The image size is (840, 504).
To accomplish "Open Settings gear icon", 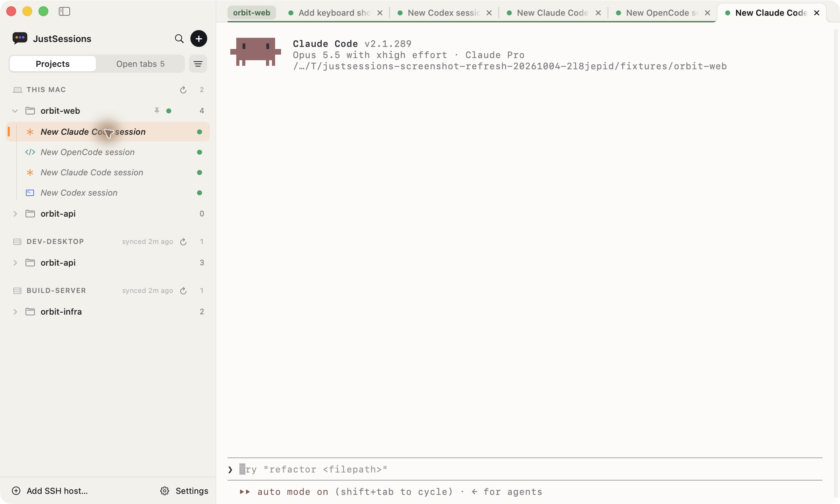I will [x=165, y=491].
